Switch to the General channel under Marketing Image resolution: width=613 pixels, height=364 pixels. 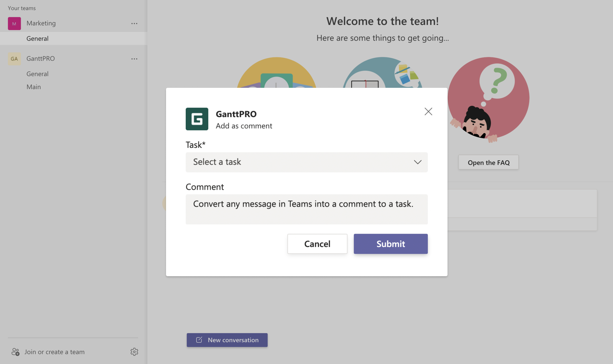[37, 38]
